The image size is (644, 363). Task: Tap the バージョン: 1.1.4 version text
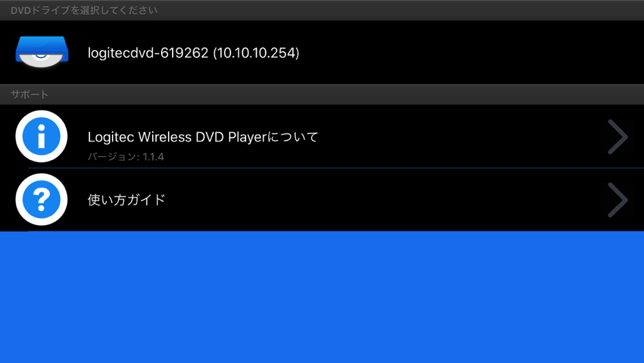pyautogui.click(x=126, y=157)
